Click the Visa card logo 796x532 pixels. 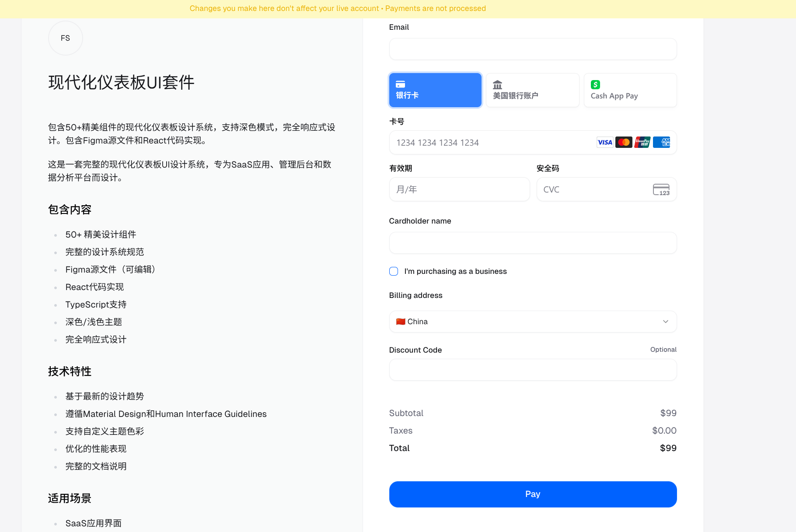(x=605, y=143)
